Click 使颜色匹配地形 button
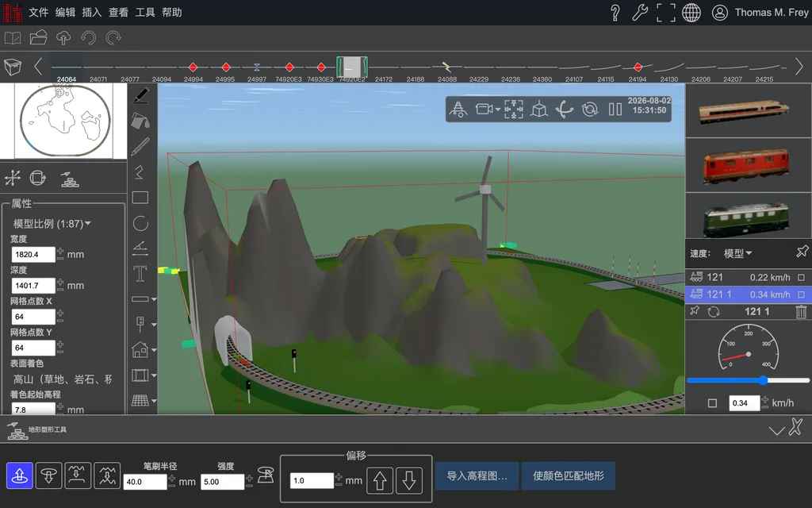Image resolution: width=812 pixels, height=508 pixels. point(569,476)
